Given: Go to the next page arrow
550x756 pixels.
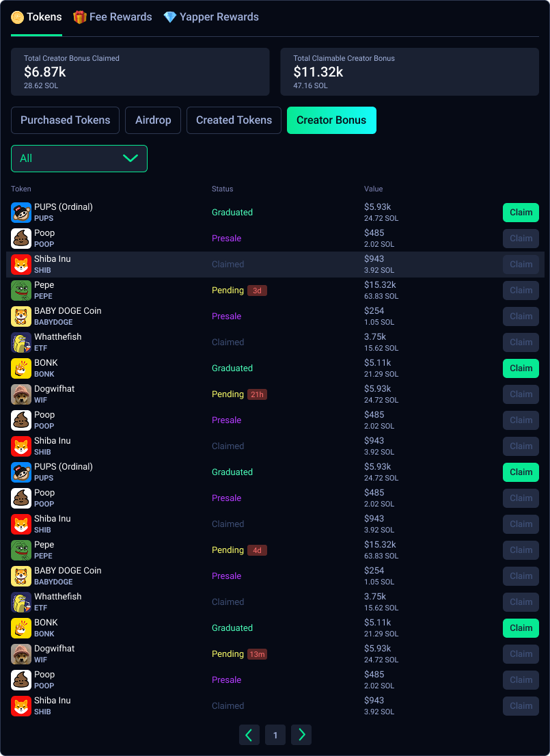Looking at the screenshot, I should tap(301, 735).
